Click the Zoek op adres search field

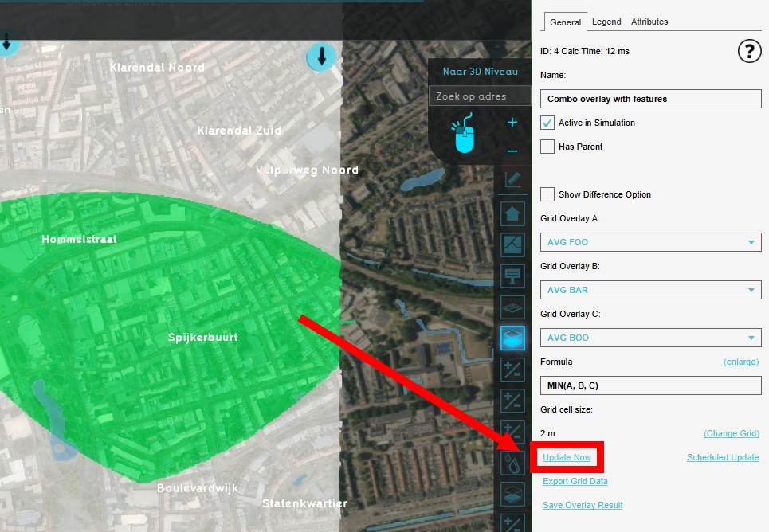click(479, 96)
